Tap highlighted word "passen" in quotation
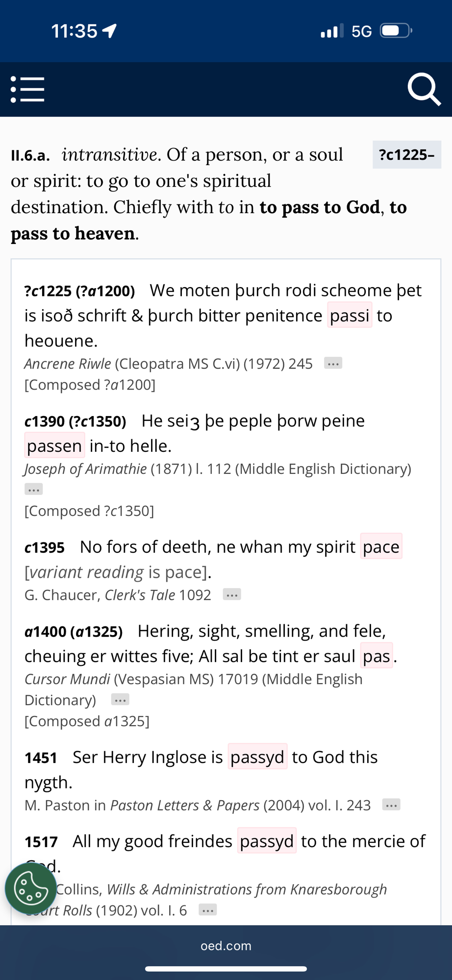452x980 pixels. tap(54, 446)
